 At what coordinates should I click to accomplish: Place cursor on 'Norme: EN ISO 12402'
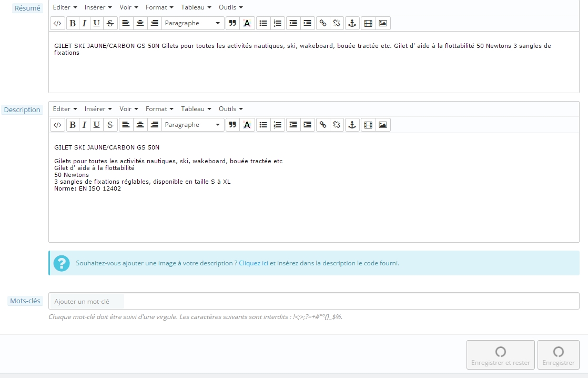click(87, 188)
